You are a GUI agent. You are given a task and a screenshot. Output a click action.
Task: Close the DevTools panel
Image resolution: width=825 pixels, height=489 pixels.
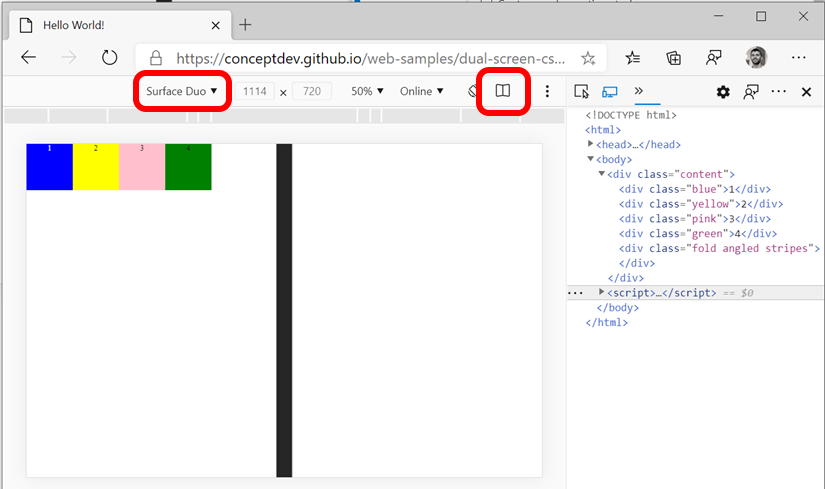click(x=806, y=92)
